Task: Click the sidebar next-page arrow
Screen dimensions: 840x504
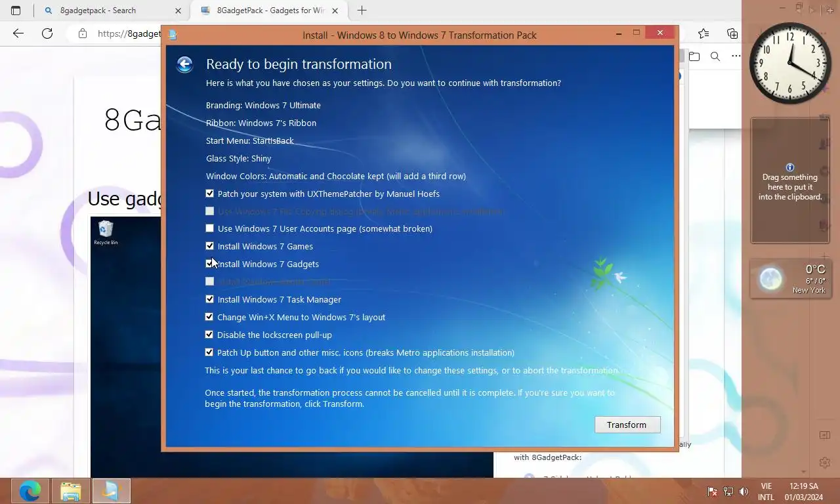Action: click(x=812, y=9)
